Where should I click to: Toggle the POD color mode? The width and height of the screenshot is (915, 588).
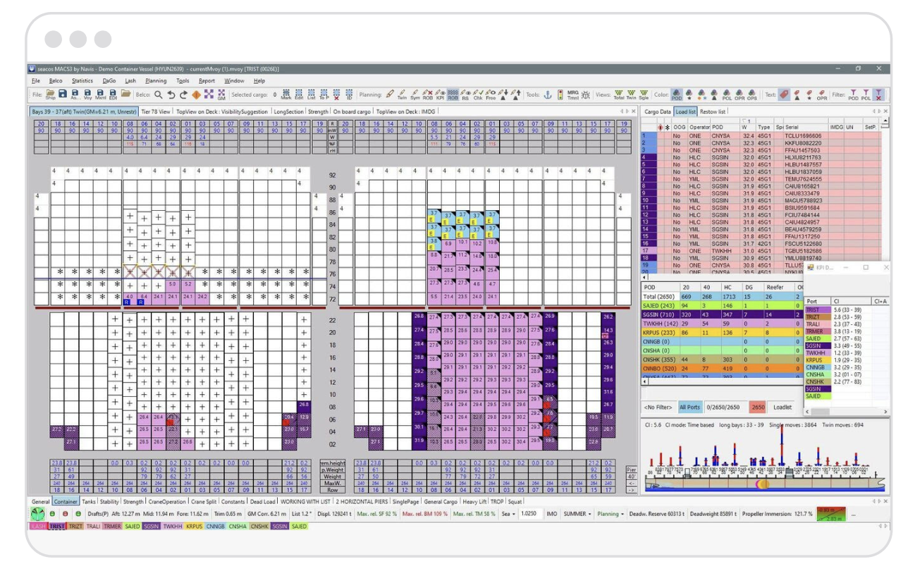tap(677, 94)
